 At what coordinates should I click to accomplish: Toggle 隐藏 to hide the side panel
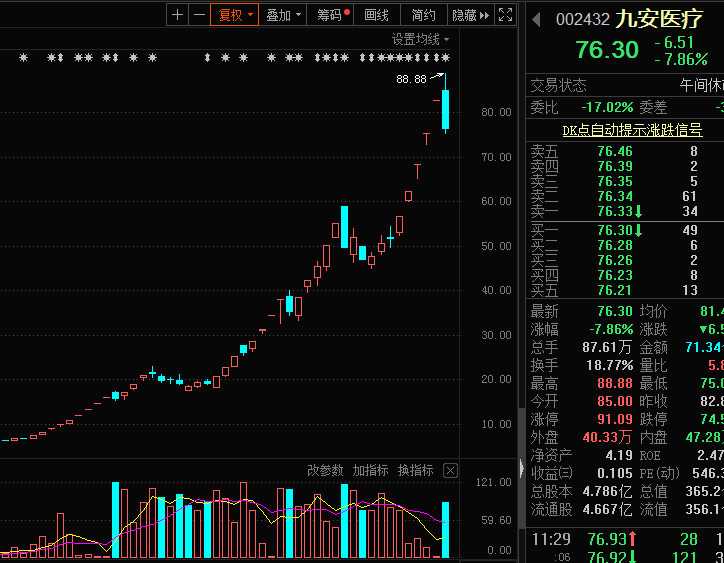click(x=464, y=15)
